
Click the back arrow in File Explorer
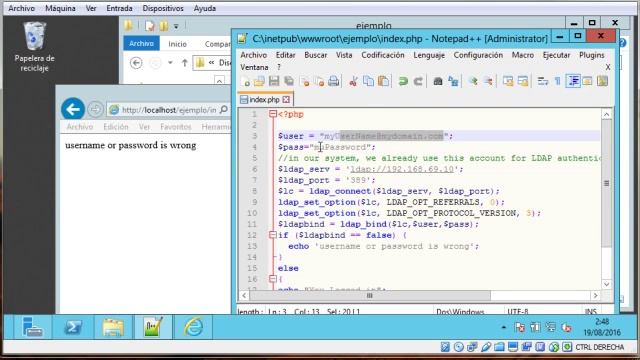(136, 63)
